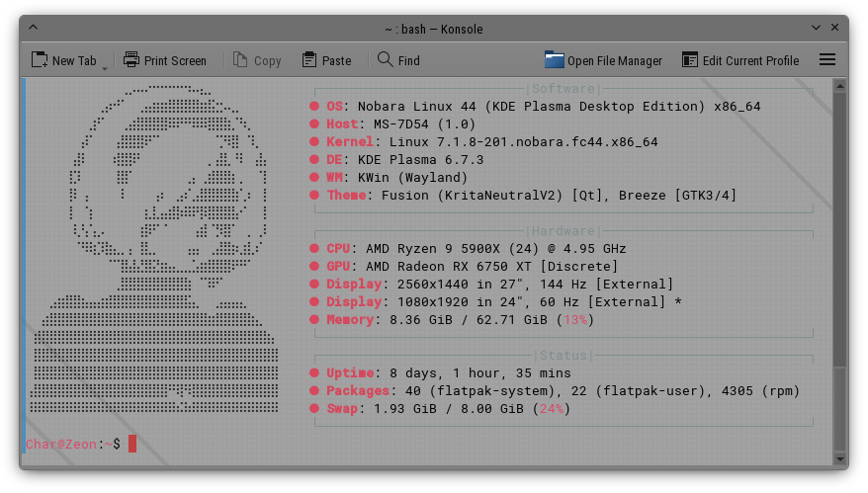Viewport: 868px width, 493px height.
Task: Click 'AMD Ryzen 9 5900X' CPU text
Action: click(433, 248)
